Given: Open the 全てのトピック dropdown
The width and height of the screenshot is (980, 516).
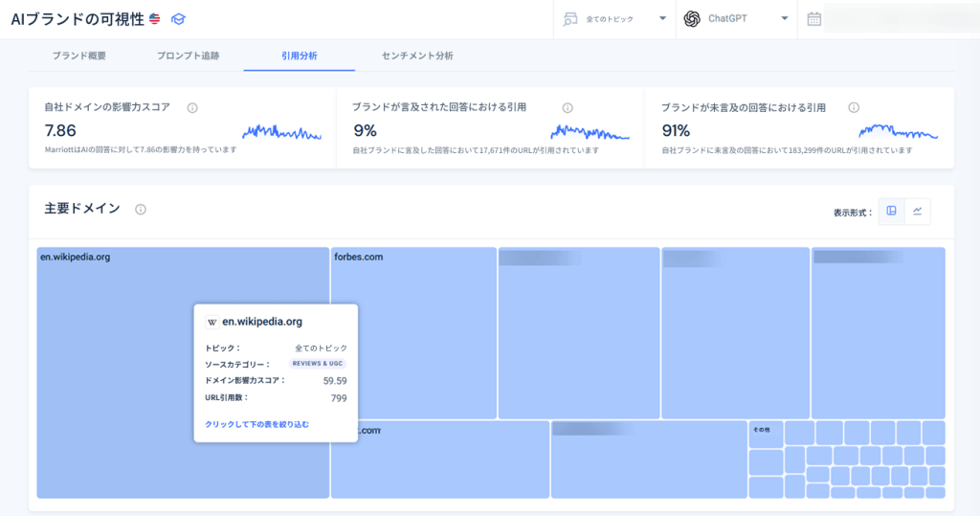Looking at the screenshot, I should 614,19.
